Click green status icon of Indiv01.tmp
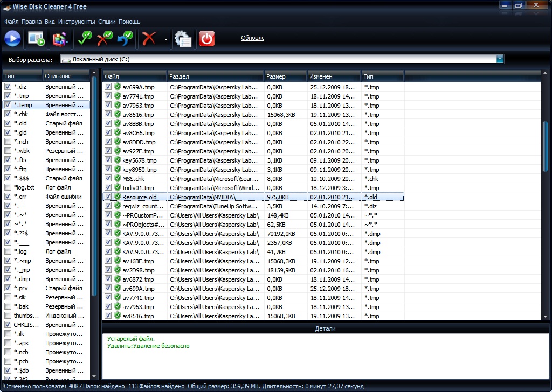 pyautogui.click(x=118, y=187)
